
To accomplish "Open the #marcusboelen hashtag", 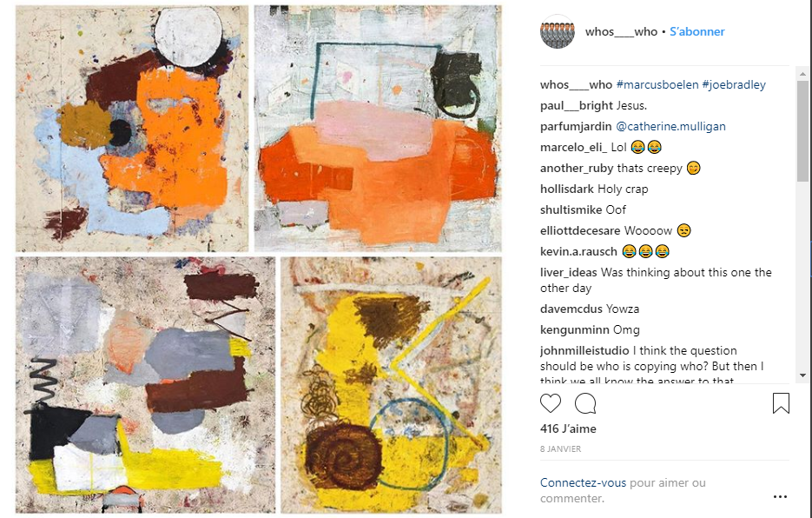I will point(657,84).
